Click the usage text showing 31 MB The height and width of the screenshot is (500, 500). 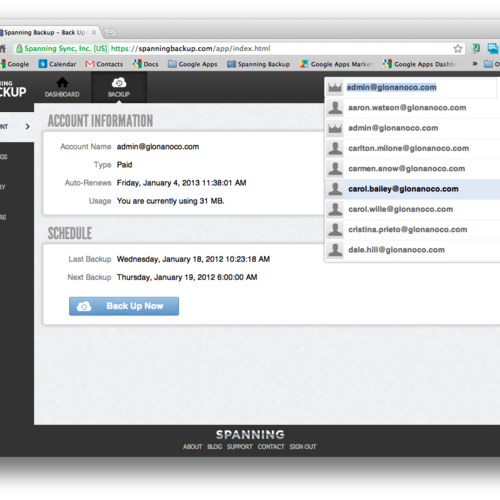(x=170, y=201)
